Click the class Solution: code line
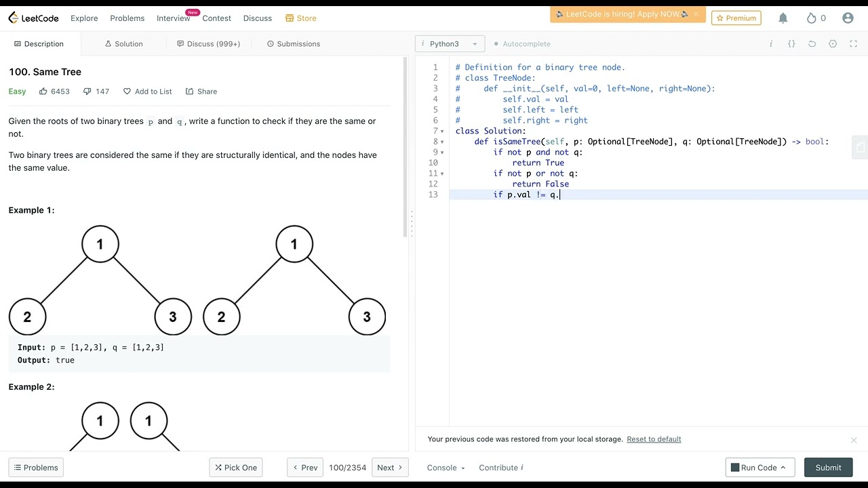The image size is (868, 488). point(490,131)
